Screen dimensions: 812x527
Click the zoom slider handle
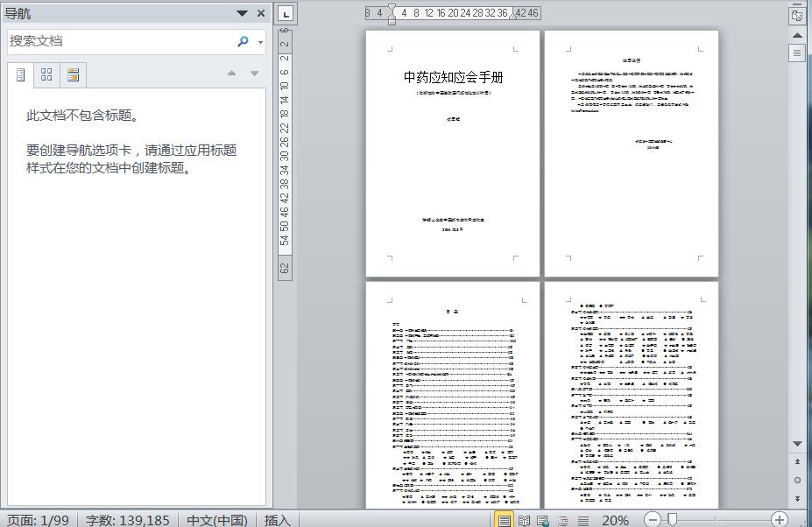coord(672,520)
